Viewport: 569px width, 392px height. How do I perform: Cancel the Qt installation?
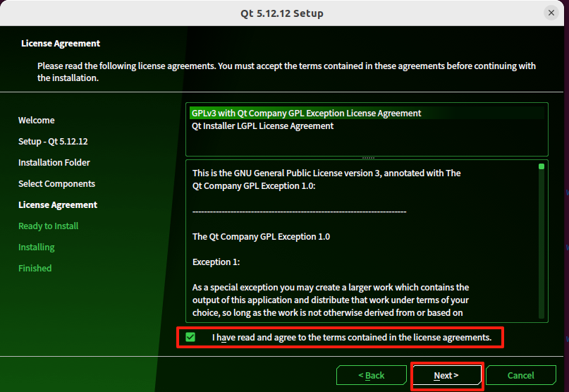[520, 375]
